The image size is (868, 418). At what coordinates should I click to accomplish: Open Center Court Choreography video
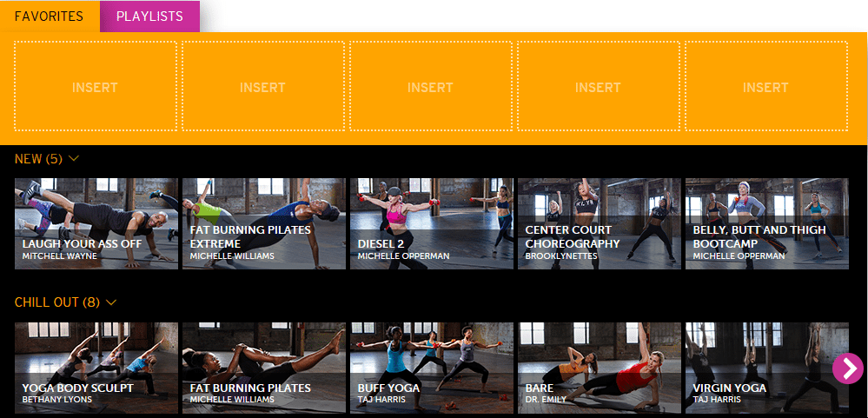(600, 223)
